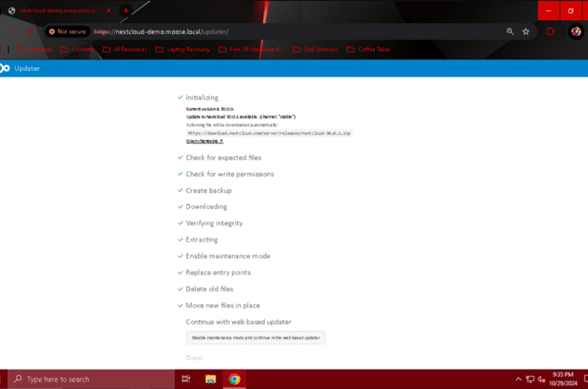Click the Enable maintenance mode step
Viewport: 588px width, 389px height.
coord(228,256)
